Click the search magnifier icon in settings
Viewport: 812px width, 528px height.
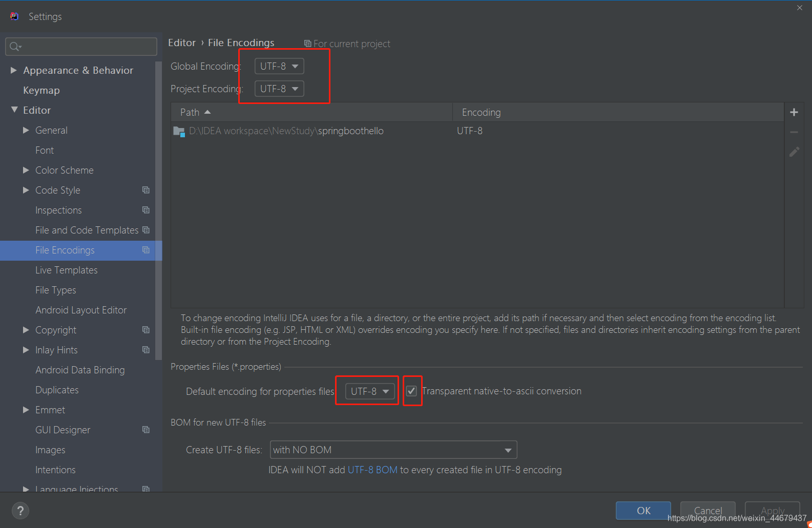[x=15, y=47]
